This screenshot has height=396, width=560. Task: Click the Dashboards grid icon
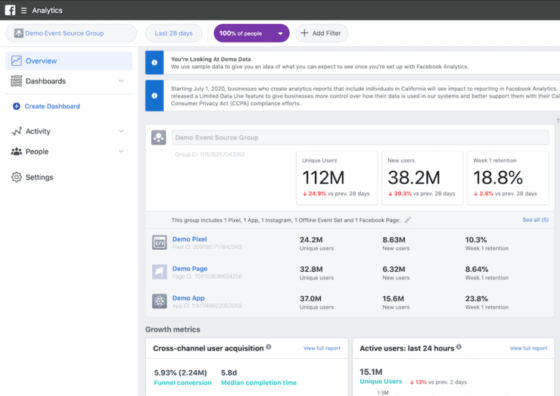(16, 81)
